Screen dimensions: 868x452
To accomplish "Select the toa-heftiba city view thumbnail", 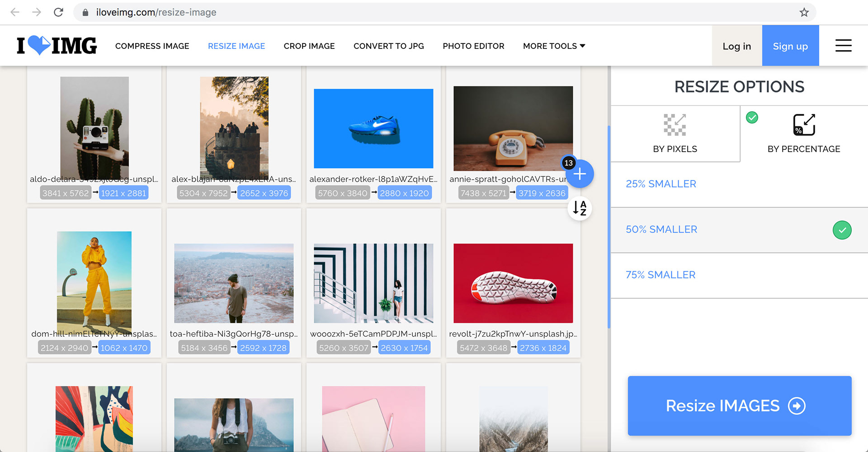I will point(234,283).
